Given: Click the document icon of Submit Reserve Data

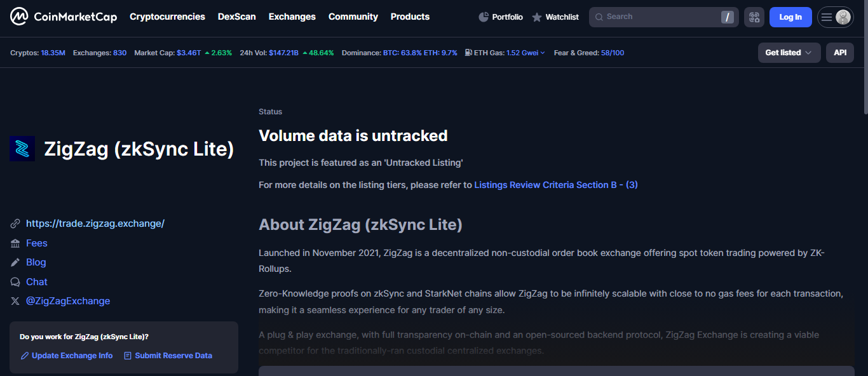Looking at the screenshot, I should [x=128, y=356].
